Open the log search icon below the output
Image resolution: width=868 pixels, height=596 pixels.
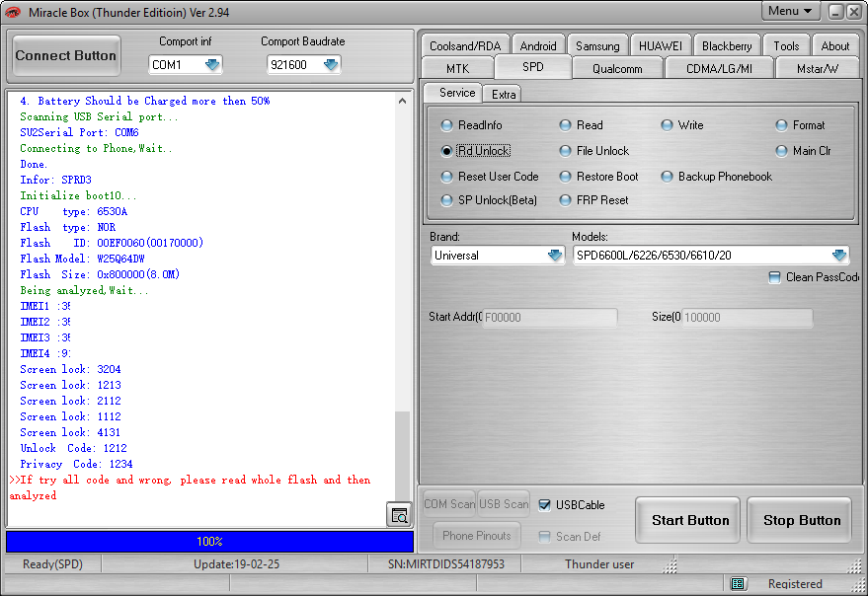pyautogui.click(x=399, y=515)
